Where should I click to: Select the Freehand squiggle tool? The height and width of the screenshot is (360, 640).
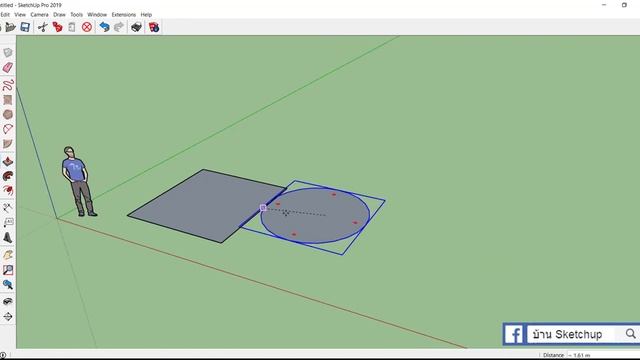8,85
